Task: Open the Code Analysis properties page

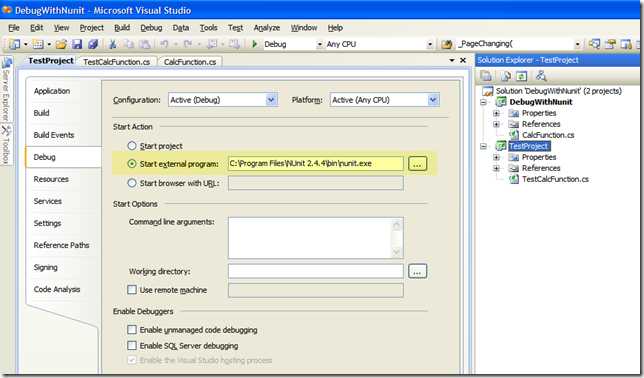Action: pyautogui.click(x=57, y=289)
